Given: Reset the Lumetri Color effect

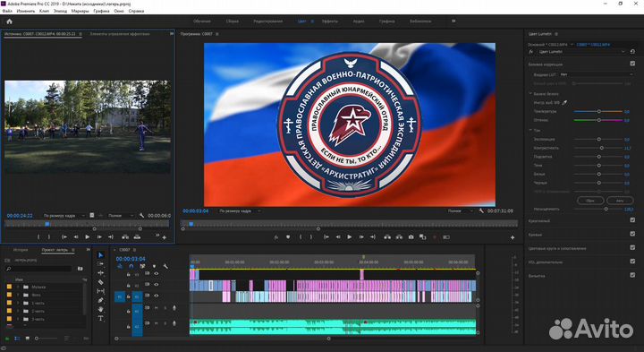Looking at the screenshot, I should tap(632, 52).
